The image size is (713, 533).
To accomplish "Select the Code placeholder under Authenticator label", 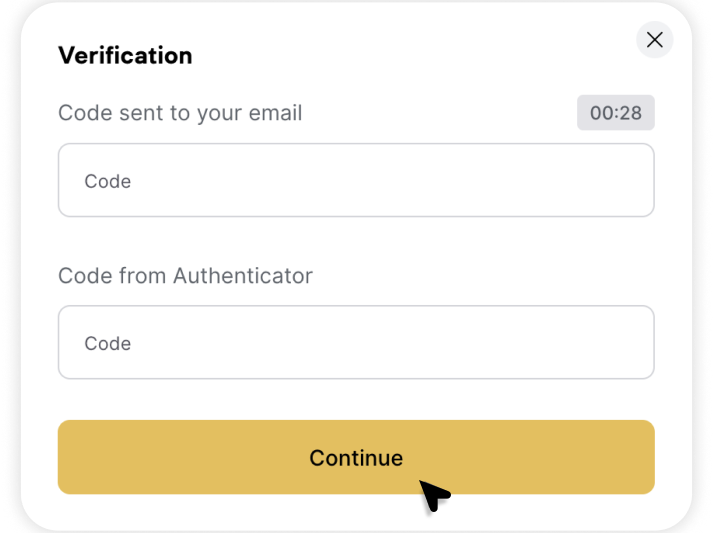I will 108,343.
